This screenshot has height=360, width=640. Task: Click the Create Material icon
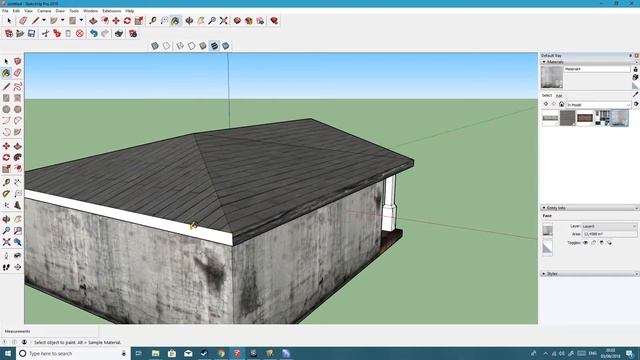636,77
